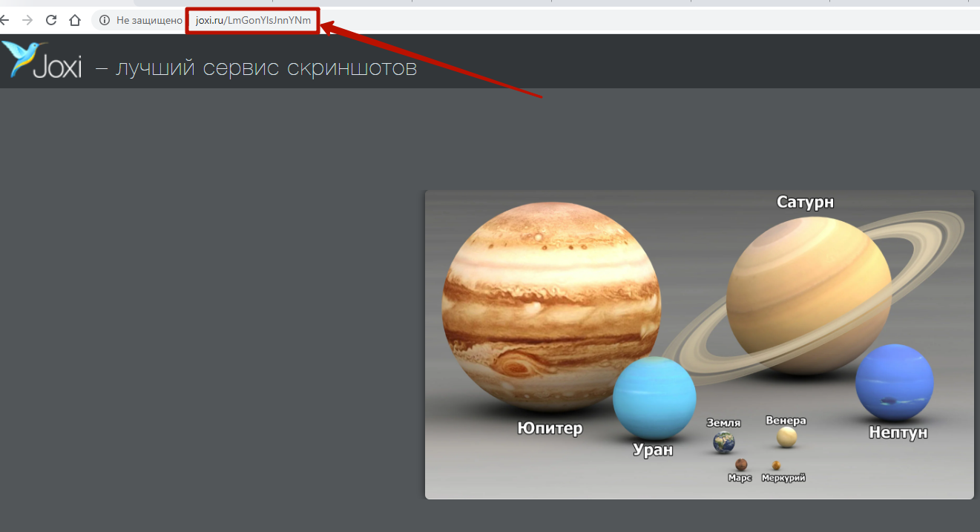Click the small Venus planet

786,437
